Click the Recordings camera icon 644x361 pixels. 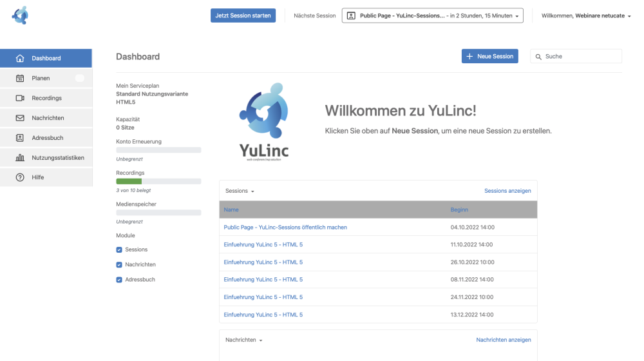coord(20,98)
